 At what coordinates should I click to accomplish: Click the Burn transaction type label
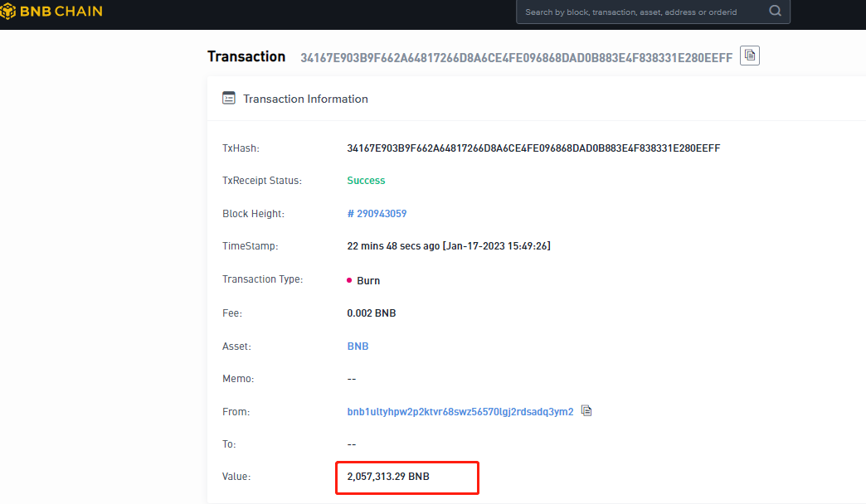(x=368, y=281)
